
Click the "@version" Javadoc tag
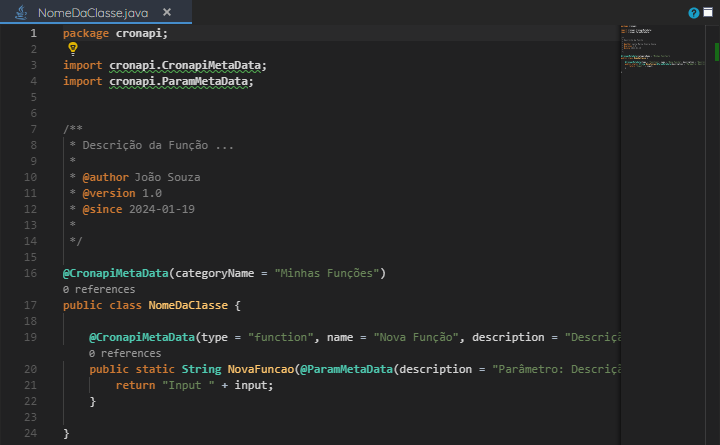pos(109,193)
